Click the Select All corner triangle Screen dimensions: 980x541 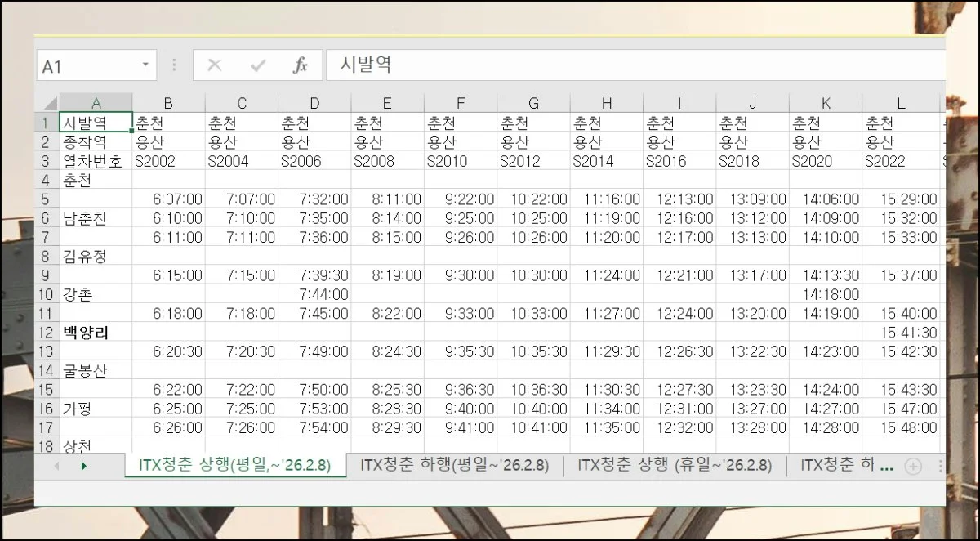click(x=49, y=103)
